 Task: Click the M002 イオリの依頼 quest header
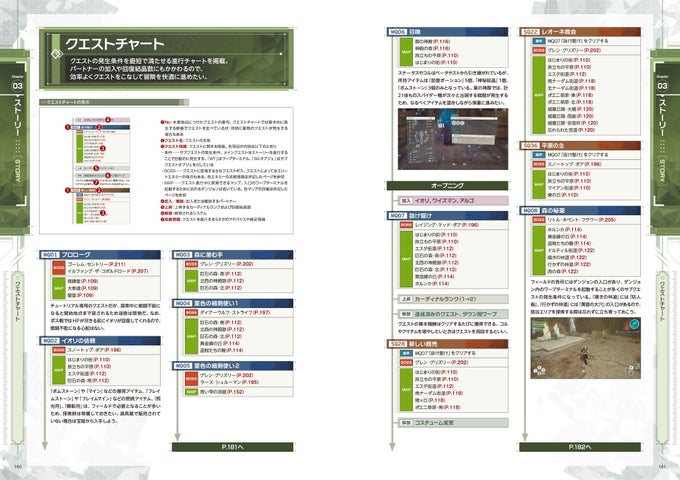coord(100,341)
